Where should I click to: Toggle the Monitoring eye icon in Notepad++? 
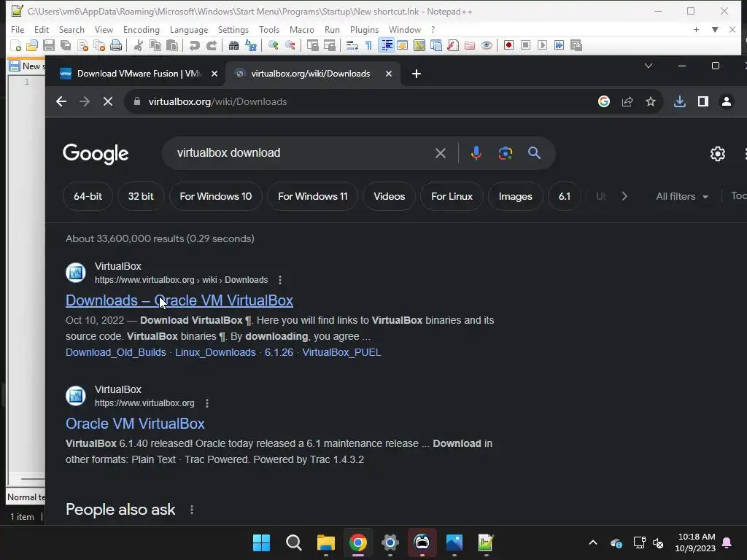(487, 45)
